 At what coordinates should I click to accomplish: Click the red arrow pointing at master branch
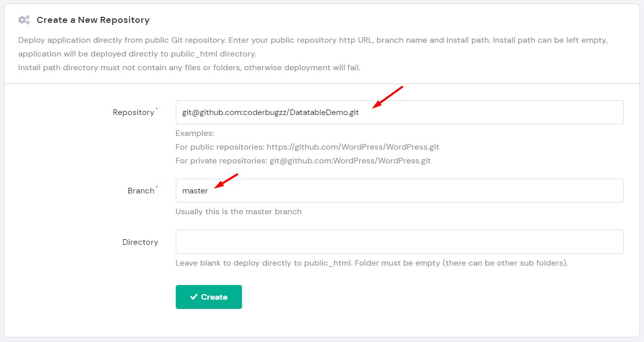(x=225, y=181)
